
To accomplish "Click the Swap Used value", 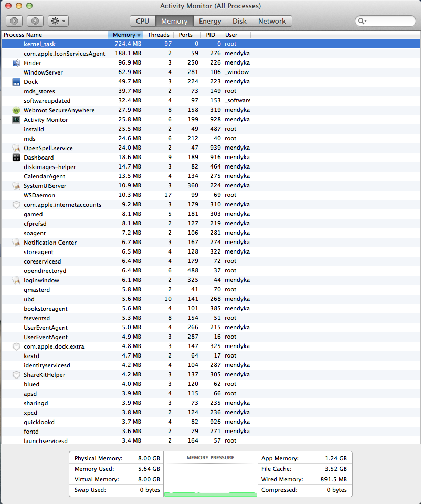I will (x=150, y=490).
